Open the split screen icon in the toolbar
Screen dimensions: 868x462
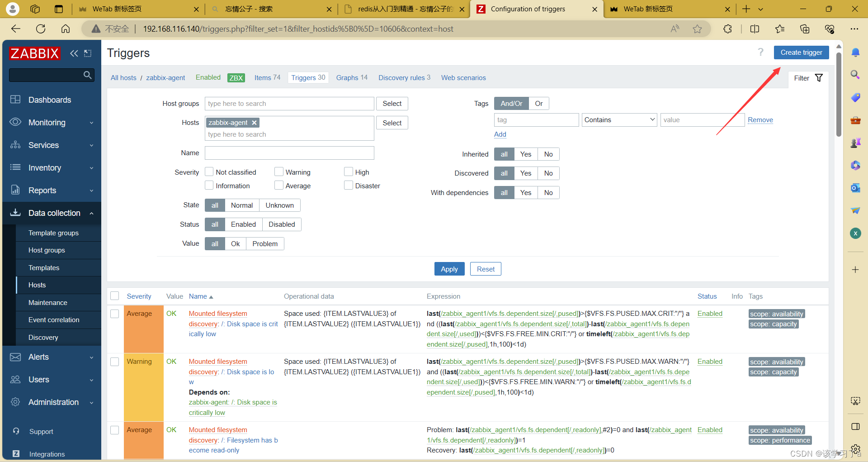tap(755, 29)
